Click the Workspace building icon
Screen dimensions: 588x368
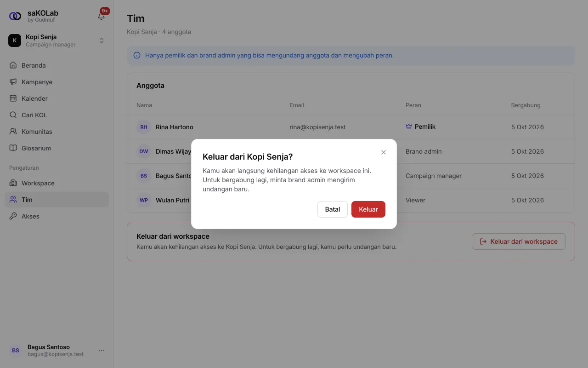coord(13,183)
